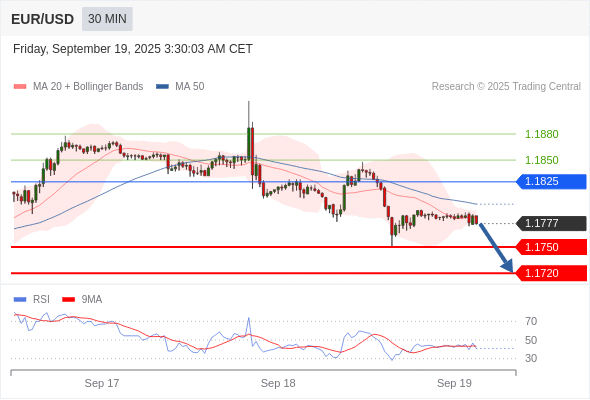Select the 1.1750 support price tag
This screenshot has width=590, height=400.
551,247
